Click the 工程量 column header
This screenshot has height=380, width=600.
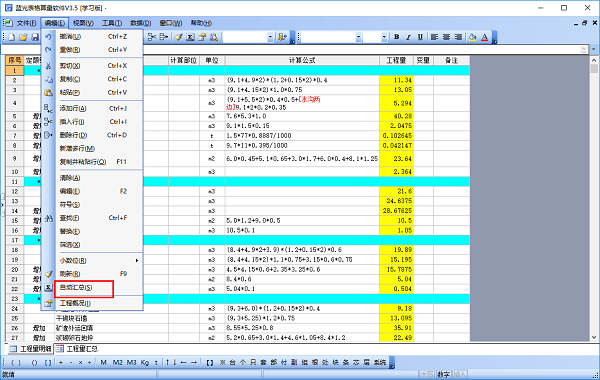(x=396, y=60)
